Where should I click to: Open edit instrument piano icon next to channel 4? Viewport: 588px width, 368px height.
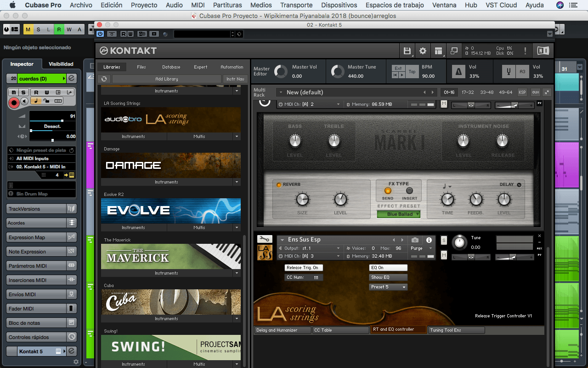(72, 175)
